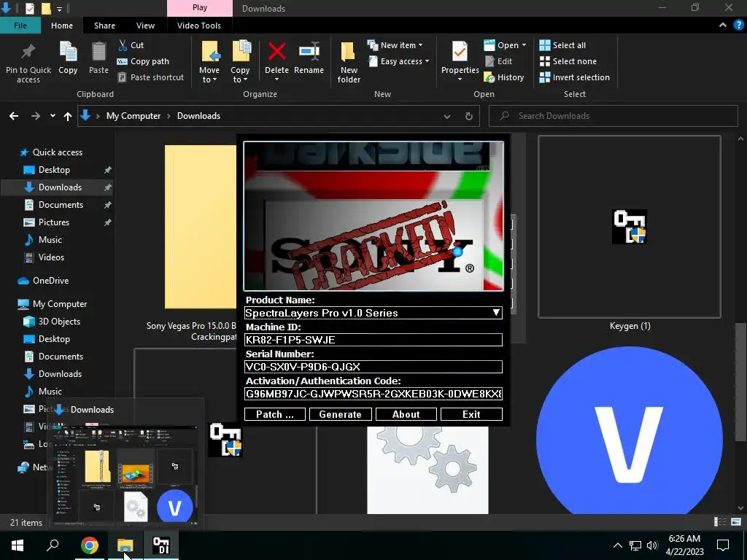This screenshot has width=747, height=560.
Task: Click the Patch button in keygen
Action: click(x=275, y=414)
